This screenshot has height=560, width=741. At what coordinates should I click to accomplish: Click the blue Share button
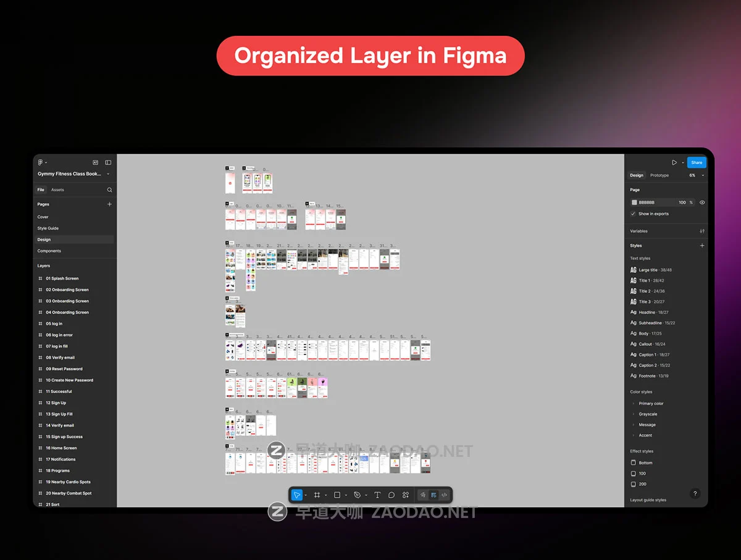click(x=697, y=162)
